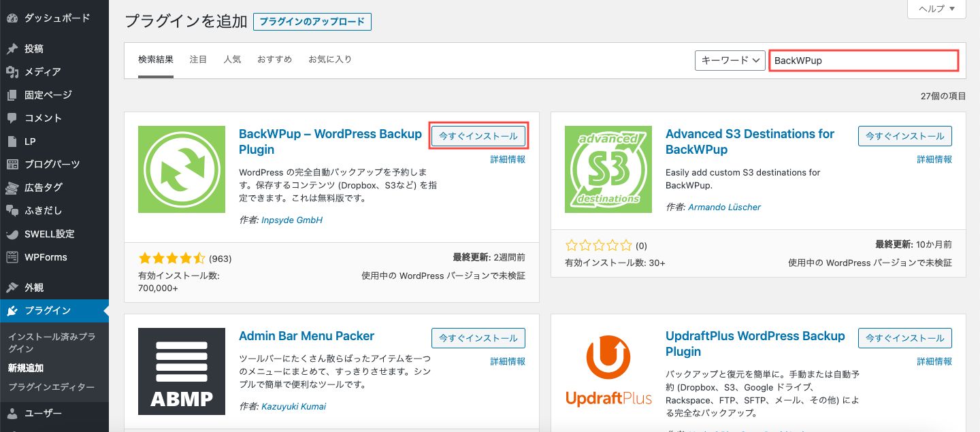Click the BackWPup star rating
The image size is (980, 432).
click(171, 259)
